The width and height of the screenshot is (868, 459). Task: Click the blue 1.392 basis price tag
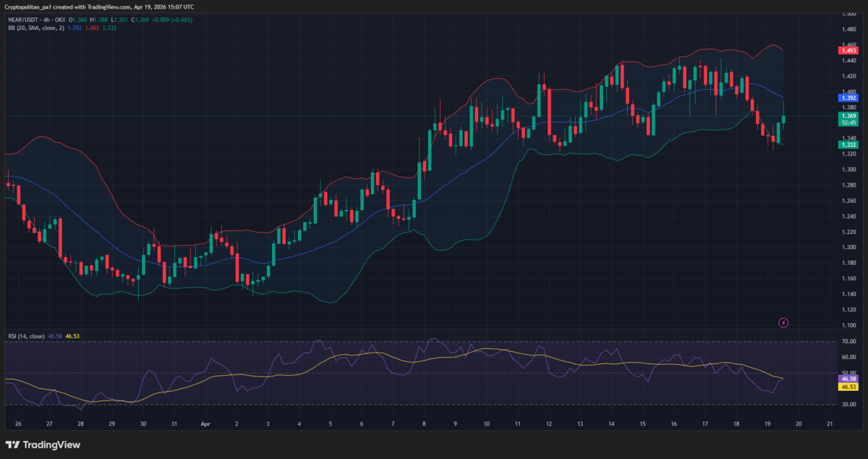[847, 97]
